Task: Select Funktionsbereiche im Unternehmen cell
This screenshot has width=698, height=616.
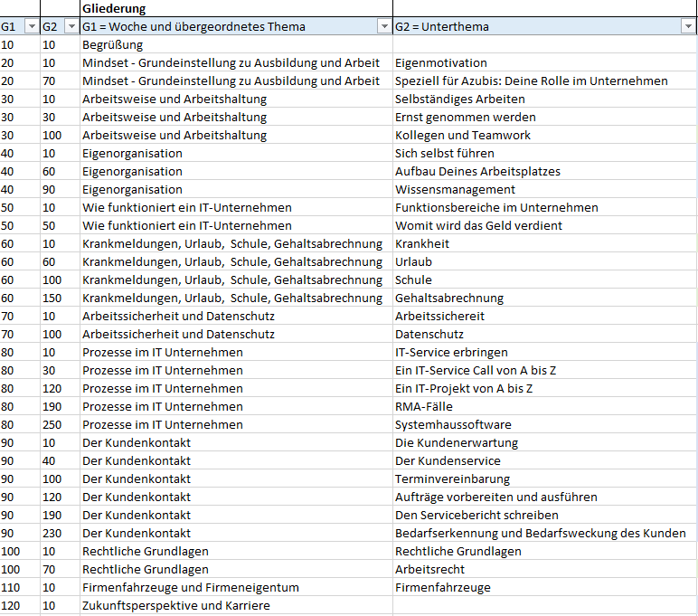Action: [544, 207]
